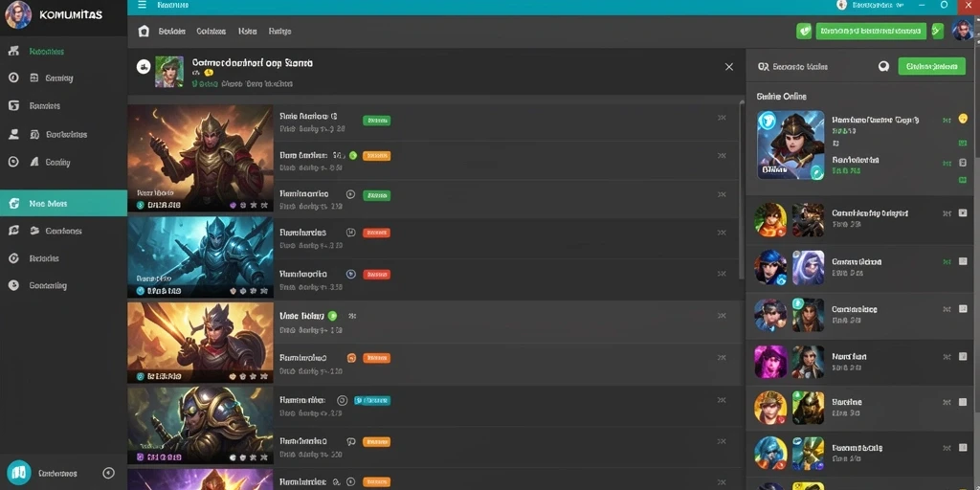Click the green dot in the highlighted sword warrior row
The image size is (980, 490).
click(332, 316)
